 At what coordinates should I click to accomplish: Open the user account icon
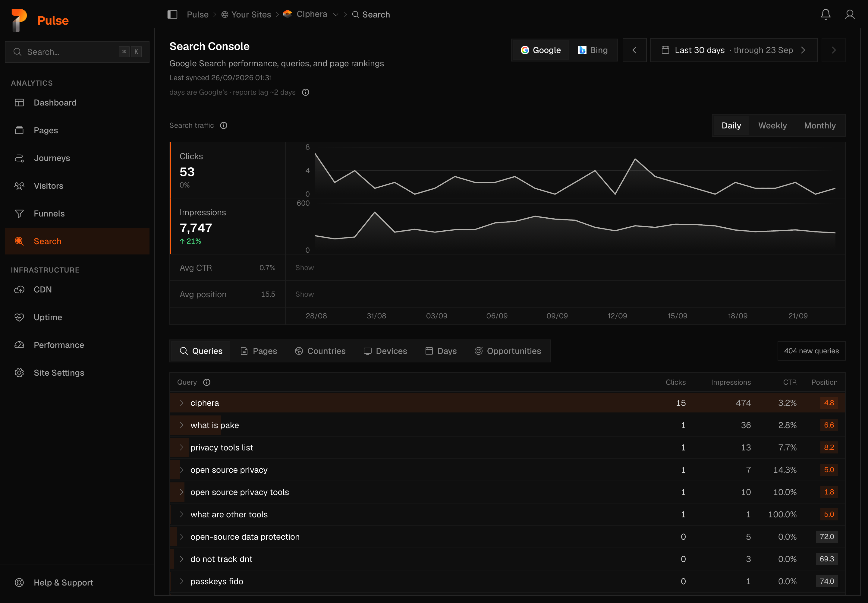(850, 14)
